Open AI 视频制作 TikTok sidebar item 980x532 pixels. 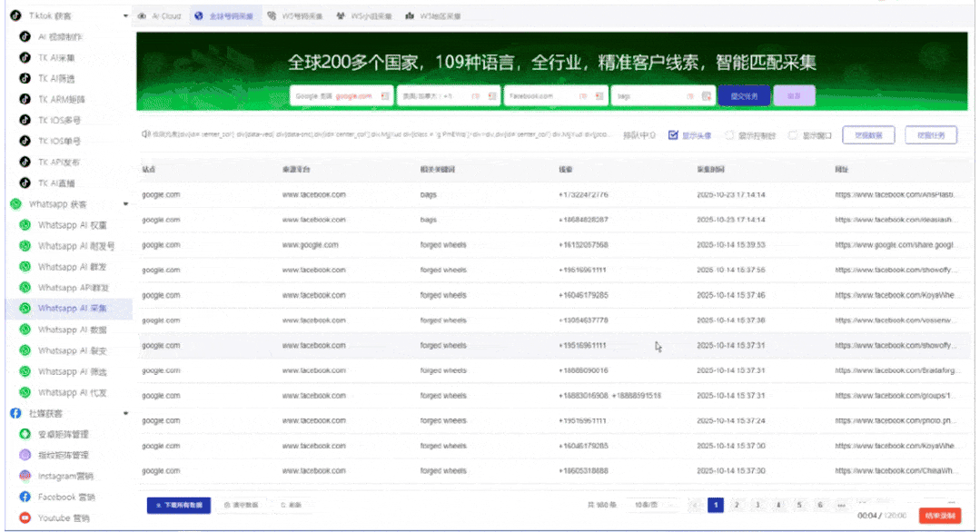60,37
